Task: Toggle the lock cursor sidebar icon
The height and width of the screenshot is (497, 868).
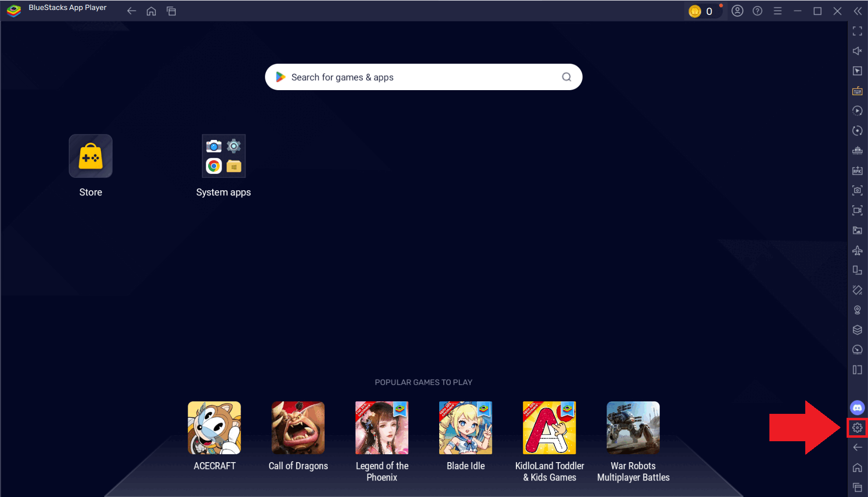Action: (857, 71)
